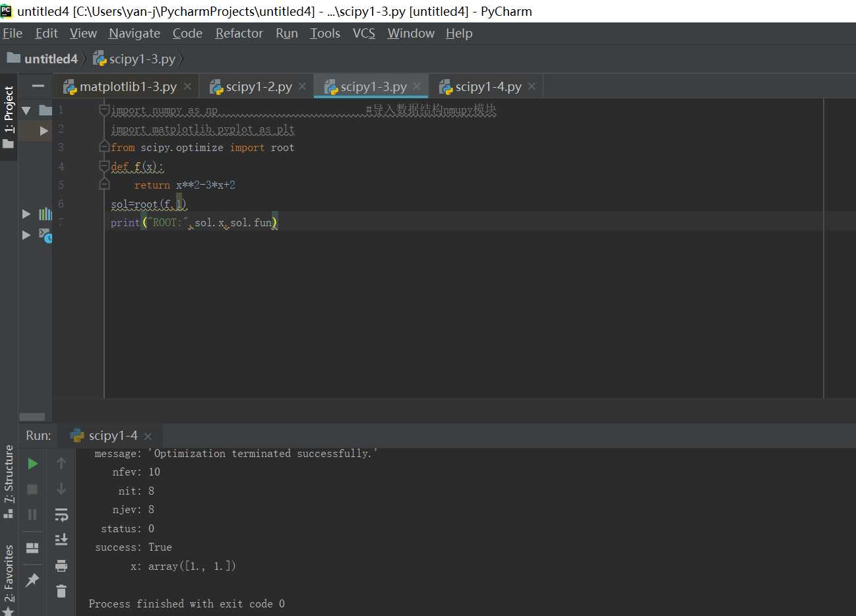Image resolution: width=856 pixels, height=616 pixels.
Task: Open the Tools menu
Action: point(325,33)
